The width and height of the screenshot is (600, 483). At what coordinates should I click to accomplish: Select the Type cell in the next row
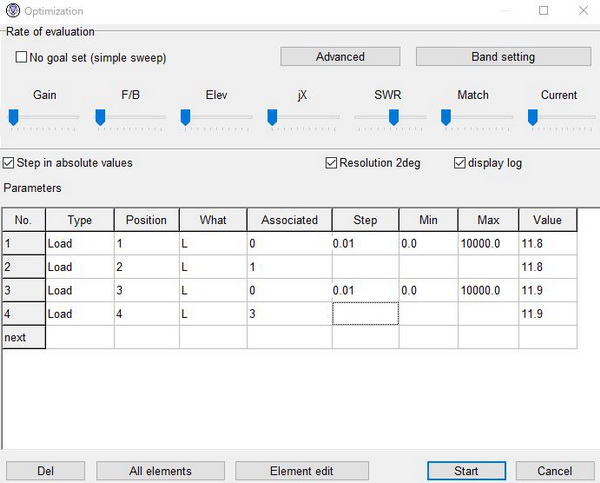pyautogui.click(x=79, y=338)
